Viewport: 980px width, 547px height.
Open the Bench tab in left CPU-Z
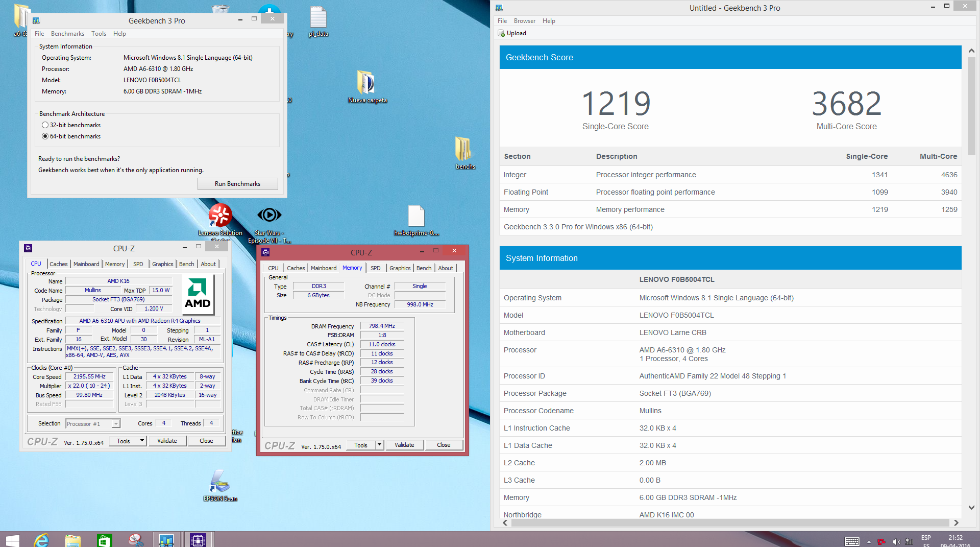point(186,264)
